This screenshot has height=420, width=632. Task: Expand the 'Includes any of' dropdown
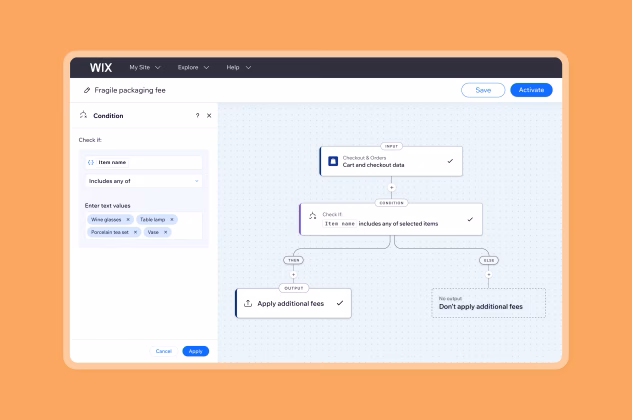click(144, 181)
